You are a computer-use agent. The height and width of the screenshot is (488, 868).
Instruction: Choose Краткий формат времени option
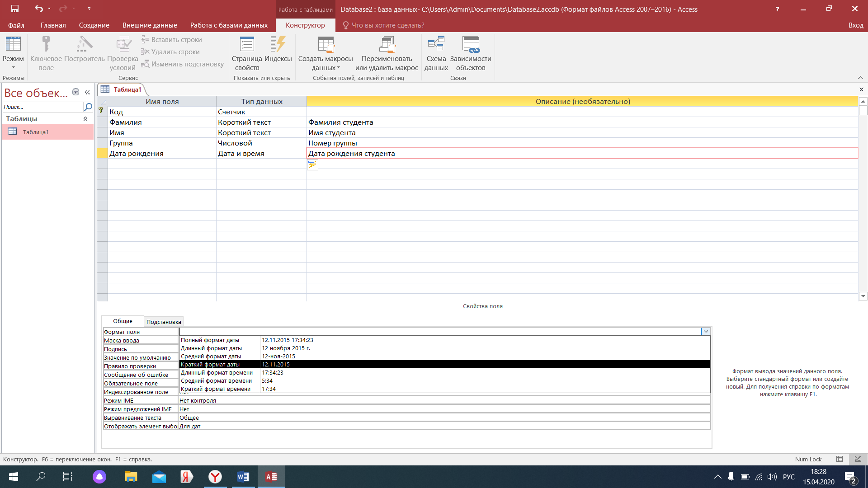445,389
